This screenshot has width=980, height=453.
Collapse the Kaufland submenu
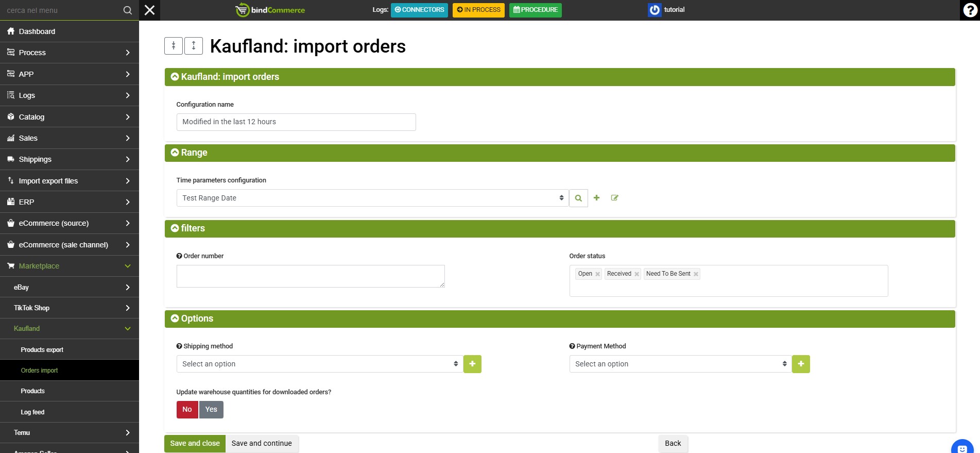point(70,328)
